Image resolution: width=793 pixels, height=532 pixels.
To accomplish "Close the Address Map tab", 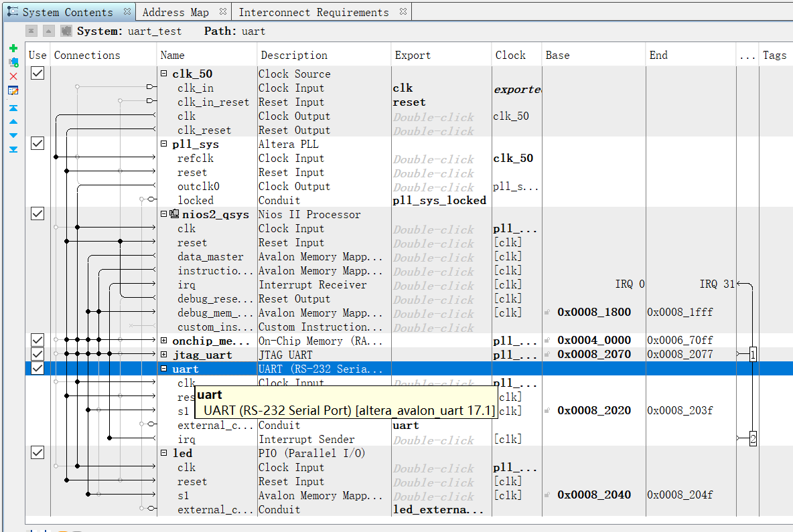I will pyautogui.click(x=222, y=11).
